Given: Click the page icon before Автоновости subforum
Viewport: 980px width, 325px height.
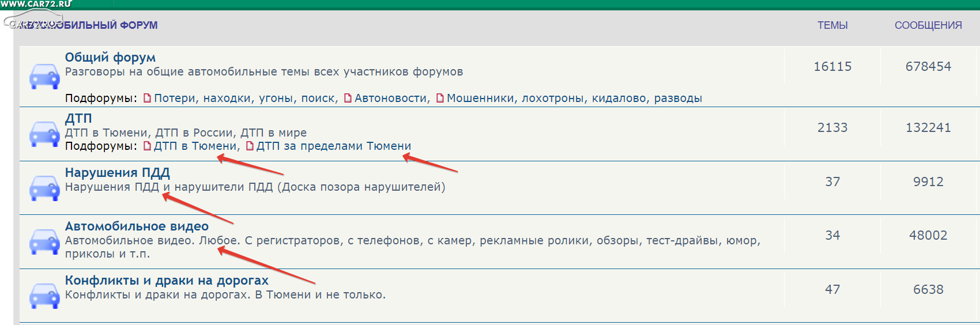Looking at the screenshot, I should [x=348, y=99].
